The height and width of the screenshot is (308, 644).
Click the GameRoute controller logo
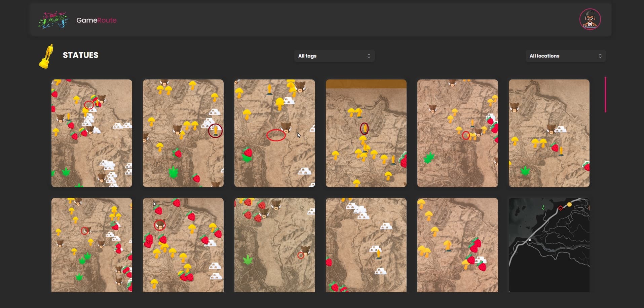click(53, 20)
